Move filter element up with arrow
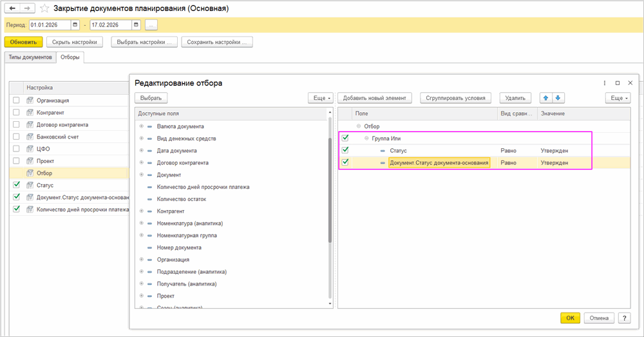The image size is (644, 337). click(547, 98)
